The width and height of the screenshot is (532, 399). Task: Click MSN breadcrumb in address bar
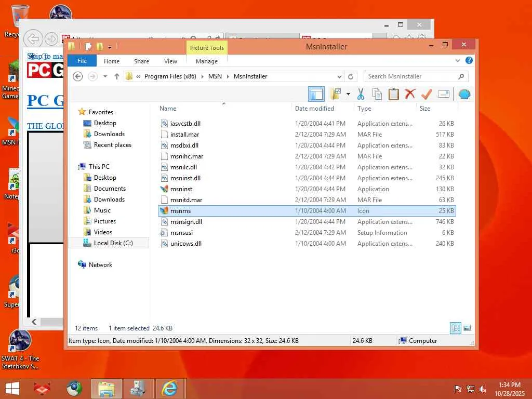(x=215, y=76)
